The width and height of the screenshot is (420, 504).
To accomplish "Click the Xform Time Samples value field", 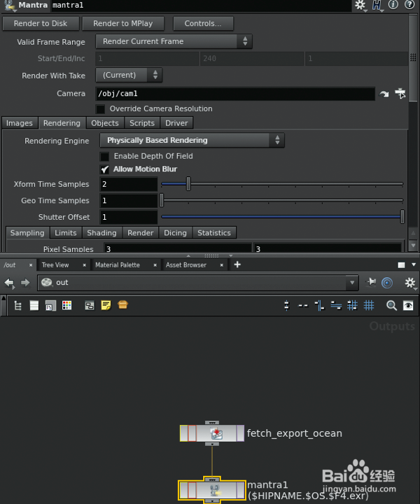I will click(x=129, y=184).
